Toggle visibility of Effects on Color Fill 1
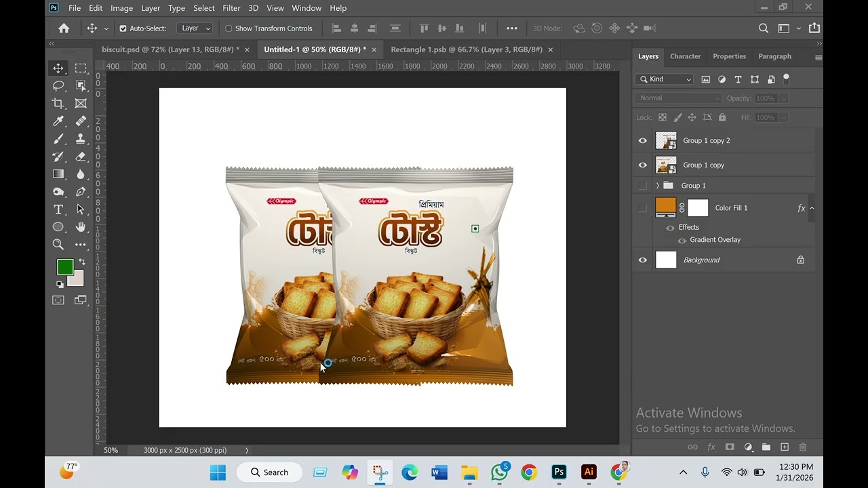 coord(670,228)
